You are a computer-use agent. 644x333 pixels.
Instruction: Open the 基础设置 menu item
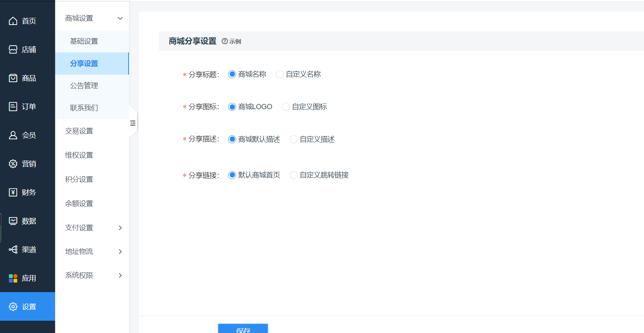coord(84,41)
